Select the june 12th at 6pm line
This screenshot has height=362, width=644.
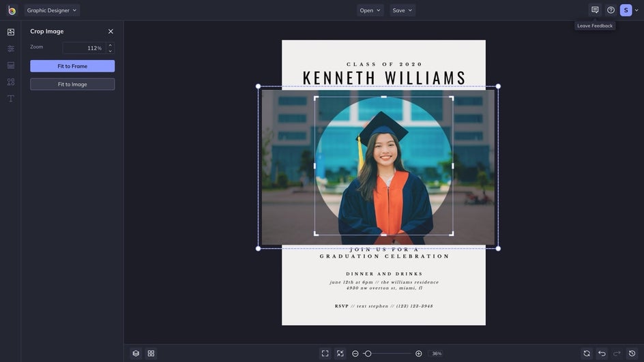[x=384, y=282]
